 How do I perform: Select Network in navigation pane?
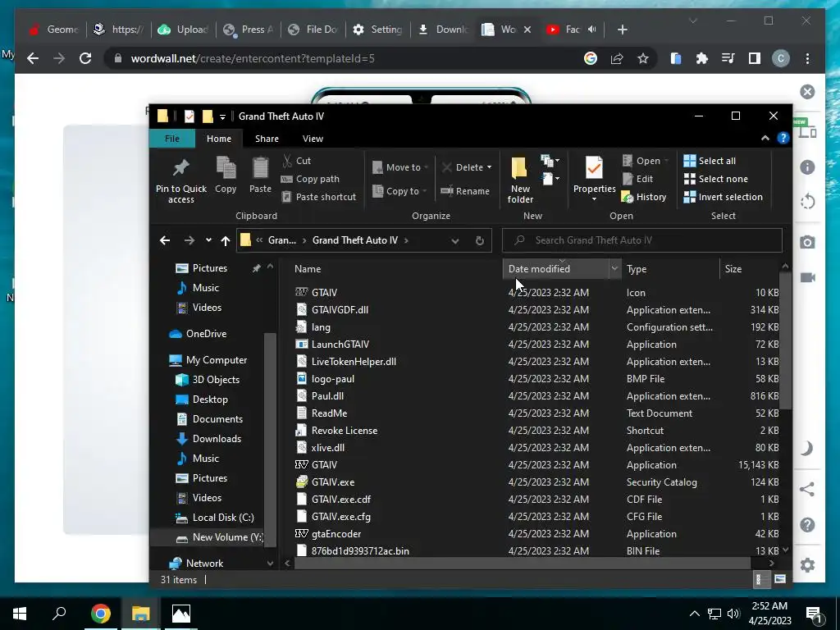pyautogui.click(x=204, y=563)
